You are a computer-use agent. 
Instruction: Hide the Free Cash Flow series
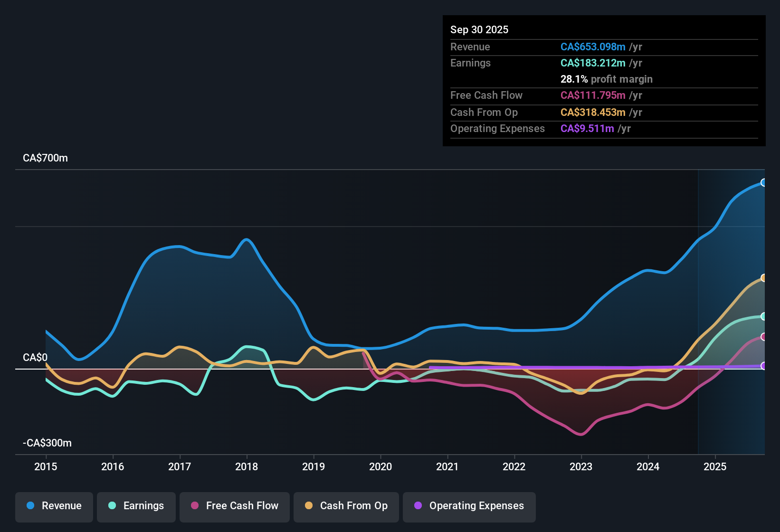[x=235, y=506]
